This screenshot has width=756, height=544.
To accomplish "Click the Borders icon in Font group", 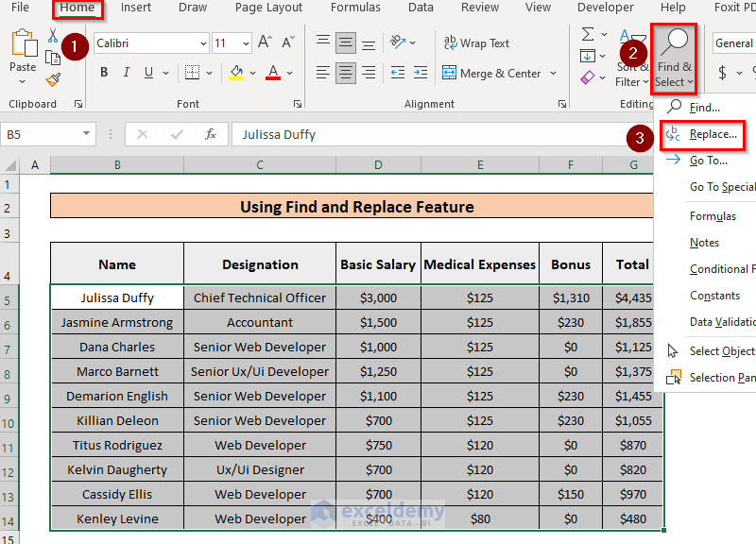I will coord(192,73).
